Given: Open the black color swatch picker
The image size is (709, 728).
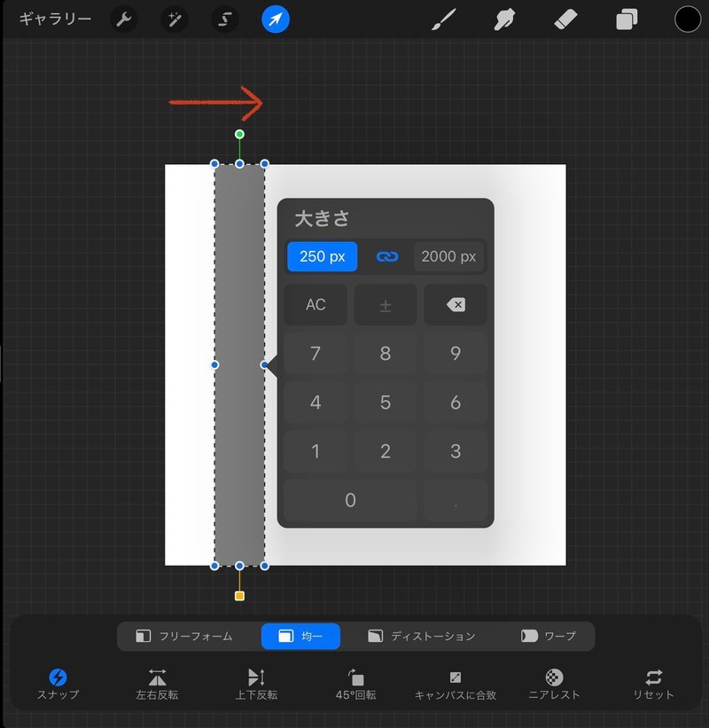Looking at the screenshot, I should [687, 20].
